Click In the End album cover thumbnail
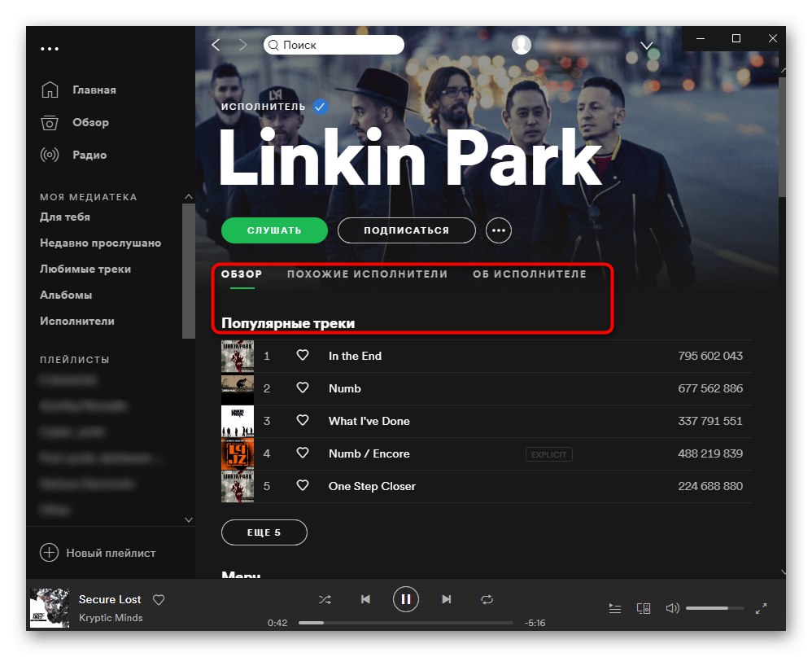This screenshot has height=657, width=812. point(238,356)
